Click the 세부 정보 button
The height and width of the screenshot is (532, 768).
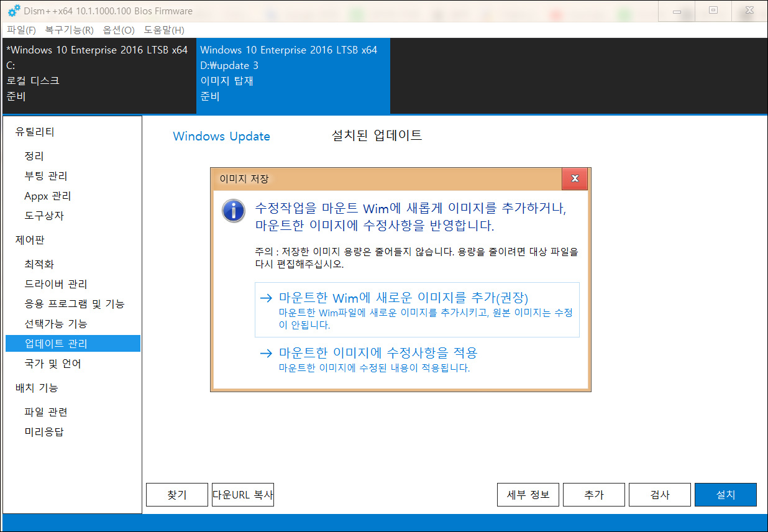pyautogui.click(x=528, y=495)
